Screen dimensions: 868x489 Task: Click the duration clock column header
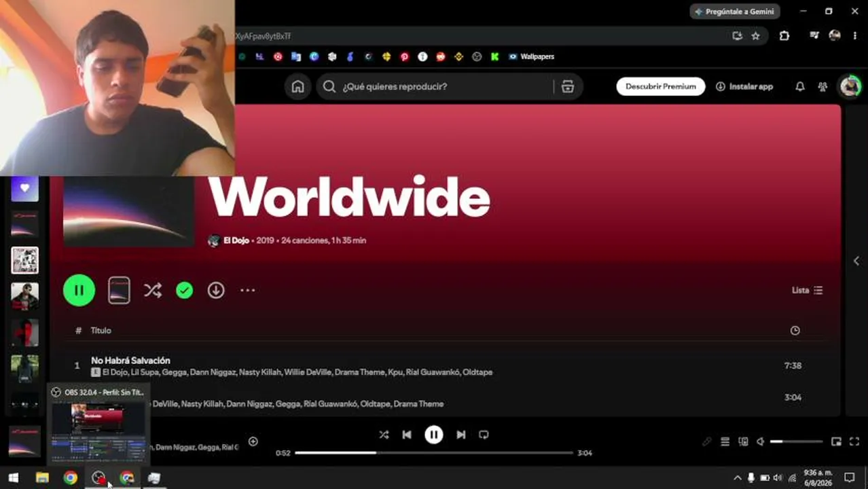pos(795,330)
